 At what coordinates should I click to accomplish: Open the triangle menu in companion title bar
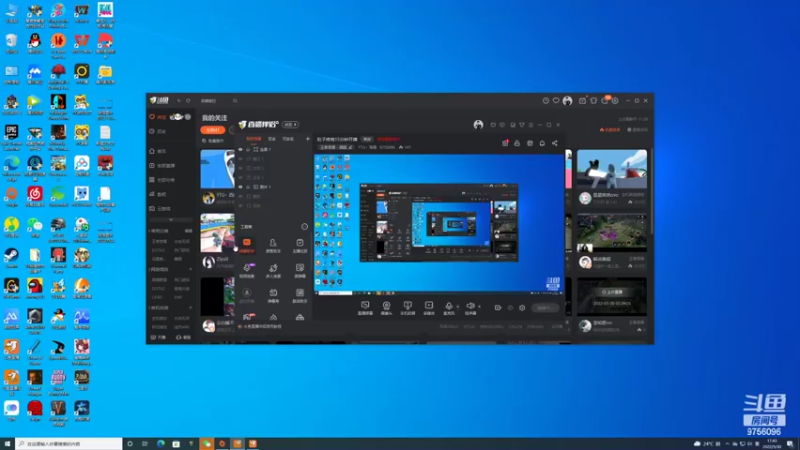coord(521,124)
